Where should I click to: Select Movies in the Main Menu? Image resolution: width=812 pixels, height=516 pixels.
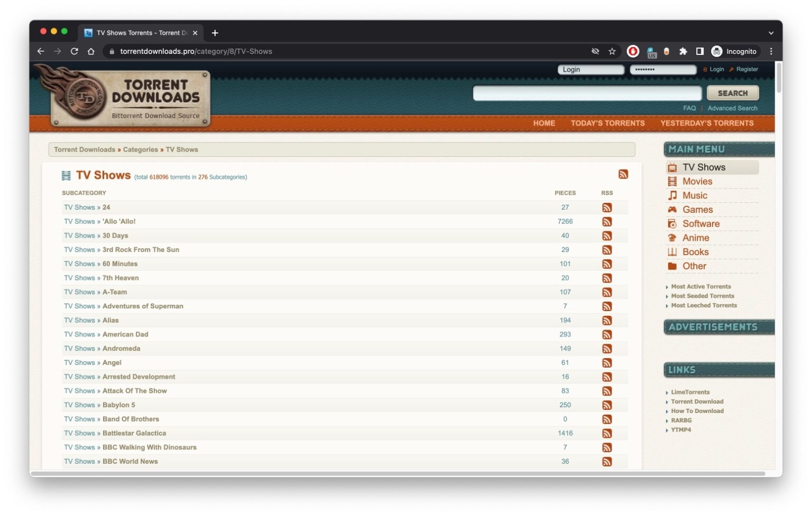tap(697, 182)
